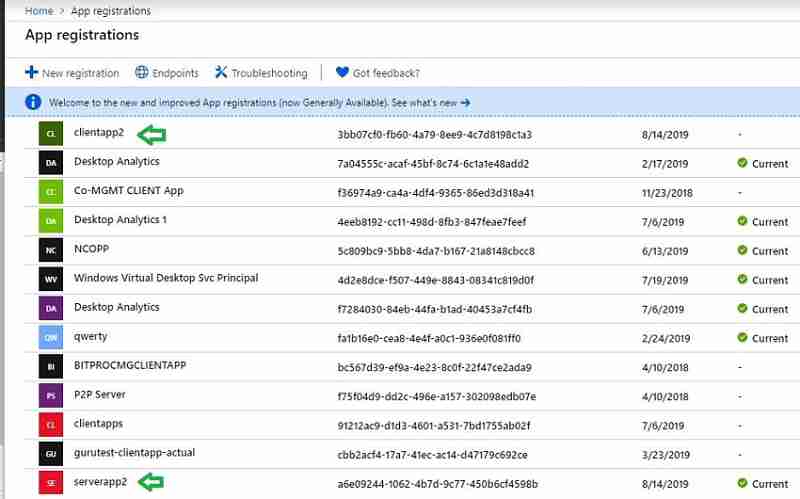Screen dimensions: 800x499
Task: Click the clientapp2 app tile icon
Action: pos(51,134)
